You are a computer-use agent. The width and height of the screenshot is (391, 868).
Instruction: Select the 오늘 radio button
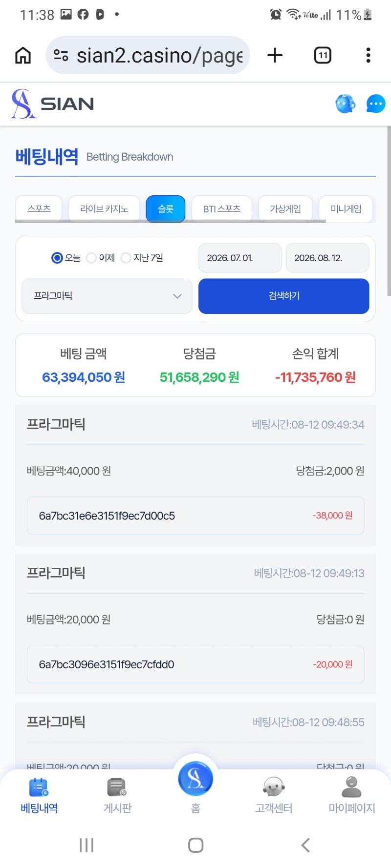(57, 258)
